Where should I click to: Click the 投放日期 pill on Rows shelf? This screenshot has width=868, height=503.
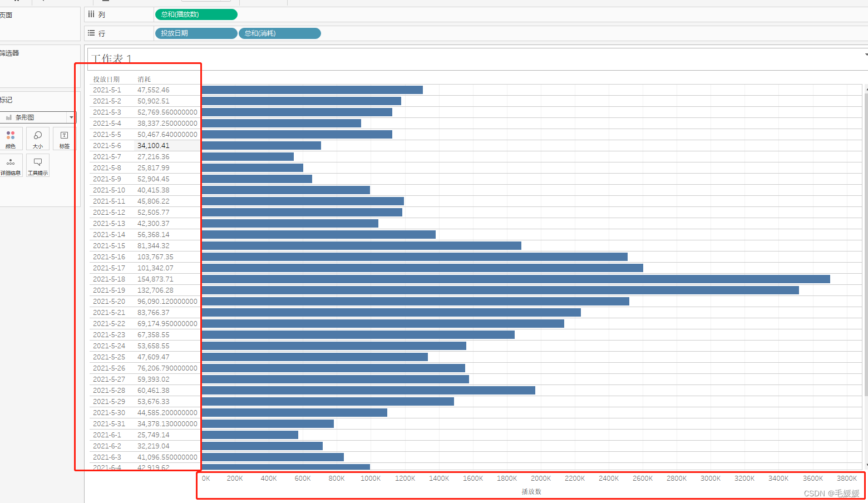pyautogui.click(x=196, y=33)
